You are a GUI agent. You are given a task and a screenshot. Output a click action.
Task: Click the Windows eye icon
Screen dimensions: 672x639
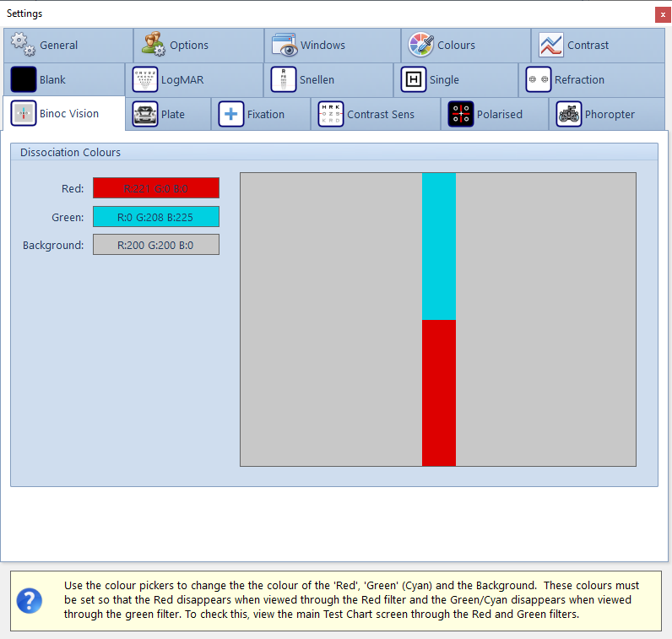tap(285, 45)
